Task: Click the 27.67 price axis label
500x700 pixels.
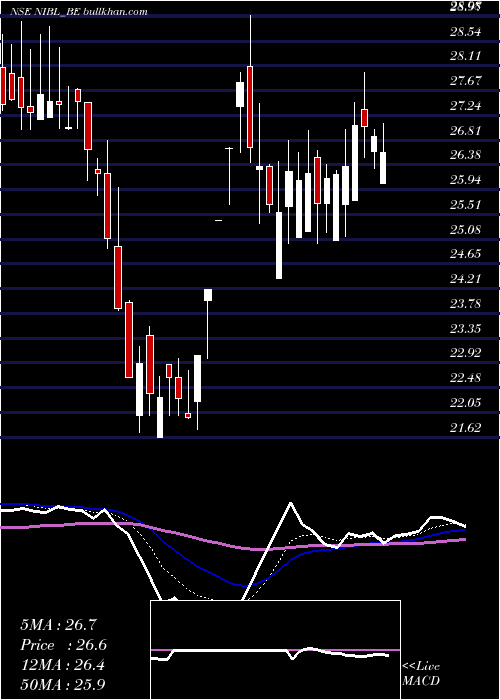Action: click(467, 81)
